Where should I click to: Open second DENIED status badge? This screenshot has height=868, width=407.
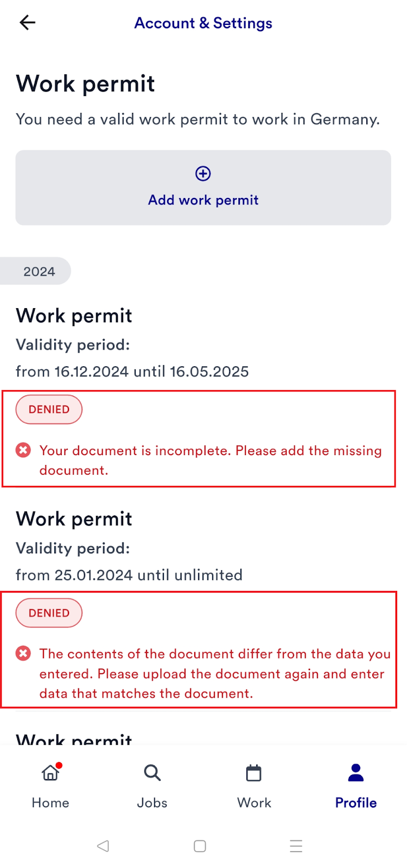49,613
